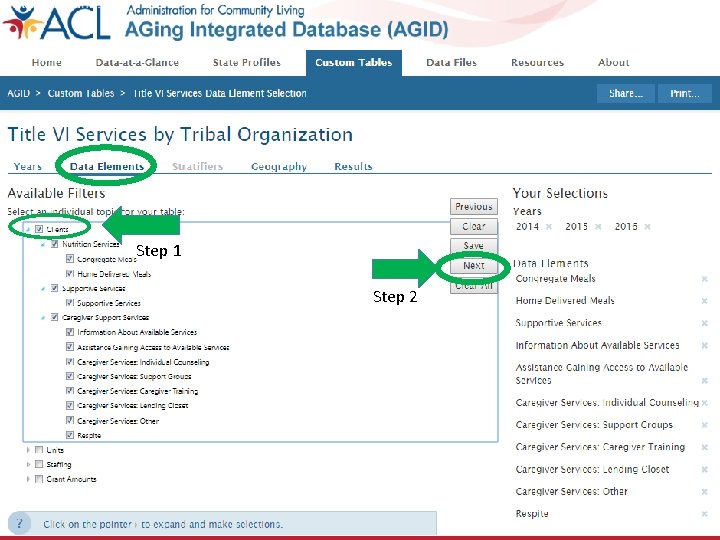Remove Support Groups selection
The image size is (720, 540).
click(704, 425)
